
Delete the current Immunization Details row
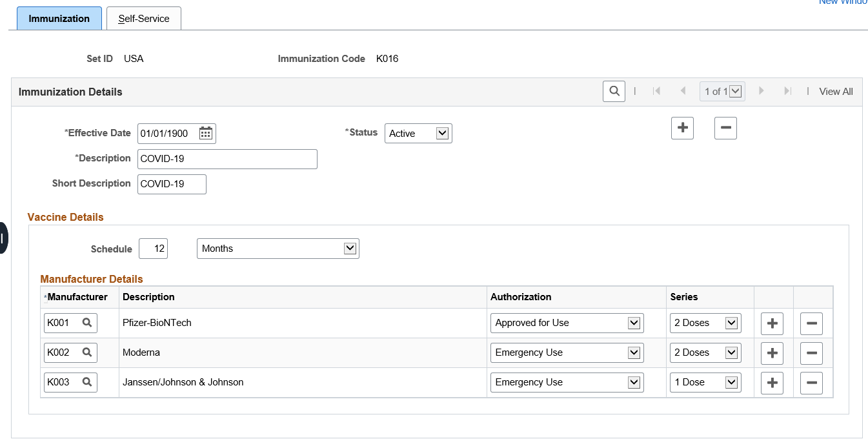click(x=725, y=128)
